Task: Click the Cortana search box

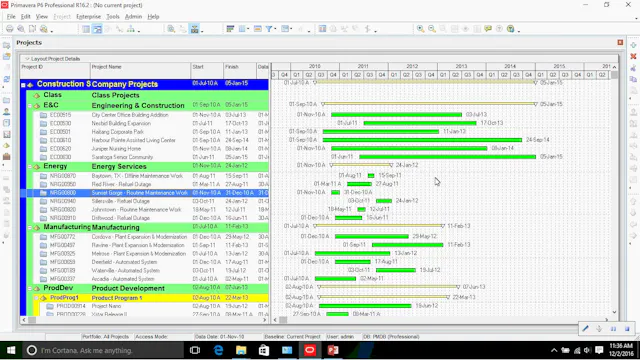Action: point(103,350)
